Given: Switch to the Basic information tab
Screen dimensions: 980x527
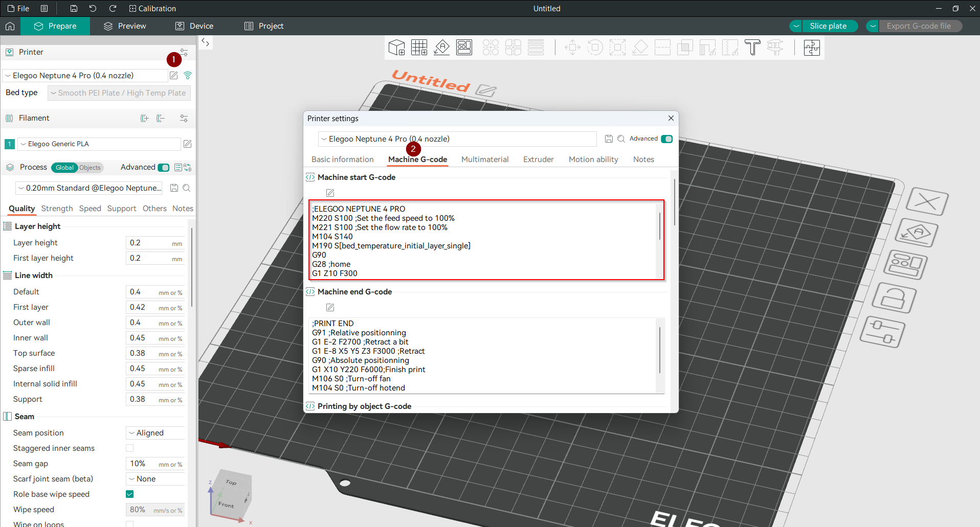Looking at the screenshot, I should pyautogui.click(x=343, y=159).
